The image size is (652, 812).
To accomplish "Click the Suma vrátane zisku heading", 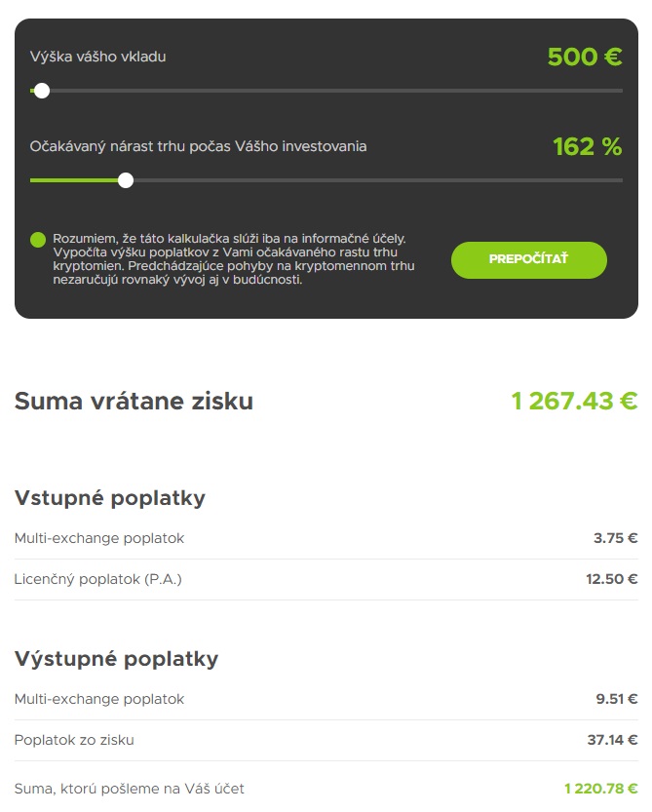I will coord(134,401).
